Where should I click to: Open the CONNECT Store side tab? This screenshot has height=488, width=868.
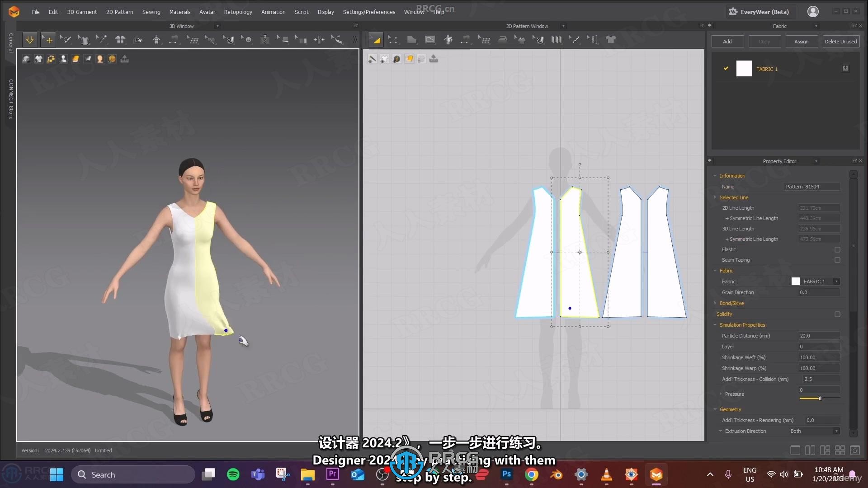click(11, 99)
